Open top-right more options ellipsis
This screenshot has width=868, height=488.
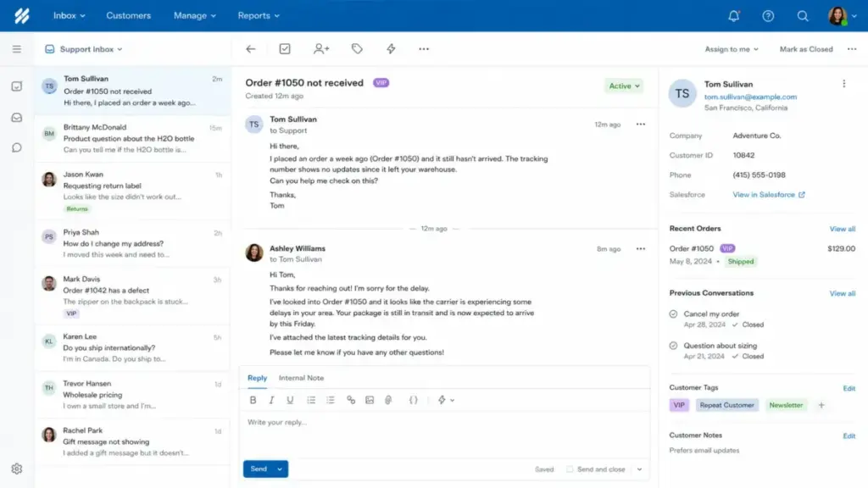click(x=852, y=49)
